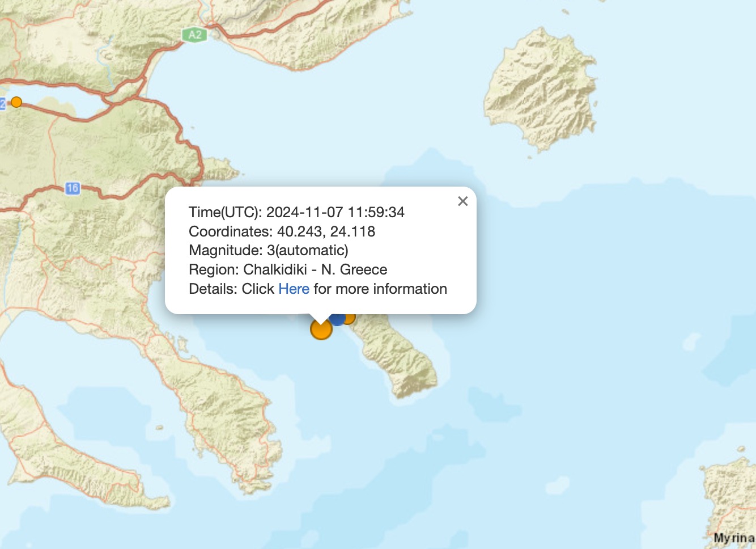The image size is (756, 549).
Task: Click the partial blue road shield at left edge
Action: [x=3, y=103]
